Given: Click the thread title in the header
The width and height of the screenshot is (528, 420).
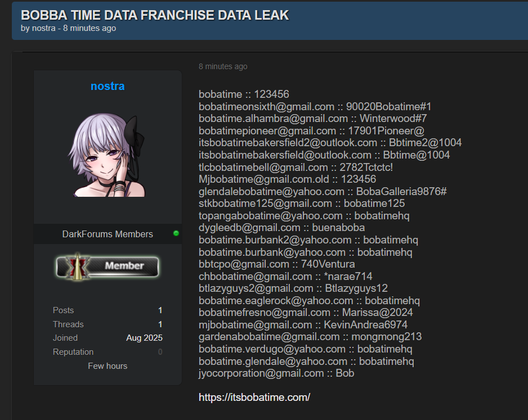Looking at the screenshot, I should tap(155, 15).
